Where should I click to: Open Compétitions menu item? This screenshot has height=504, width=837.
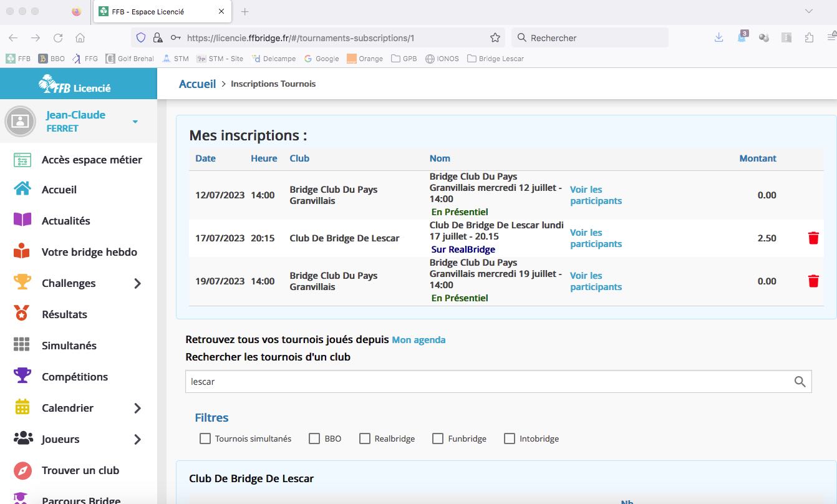click(x=74, y=377)
